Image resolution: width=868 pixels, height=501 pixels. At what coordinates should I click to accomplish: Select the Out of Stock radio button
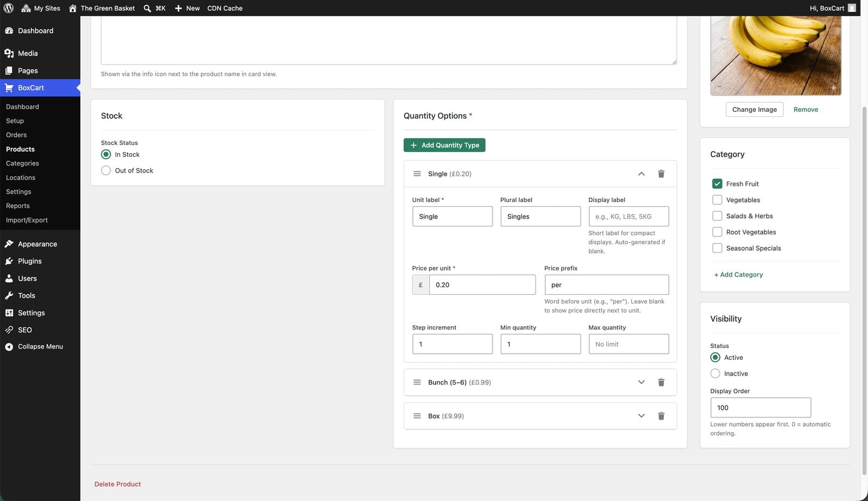click(x=106, y=170)
